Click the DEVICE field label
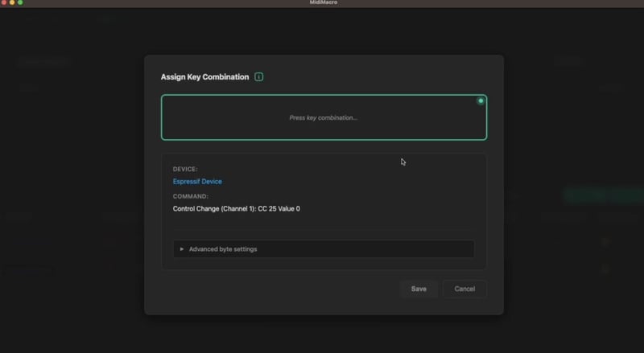 point(185,170)
